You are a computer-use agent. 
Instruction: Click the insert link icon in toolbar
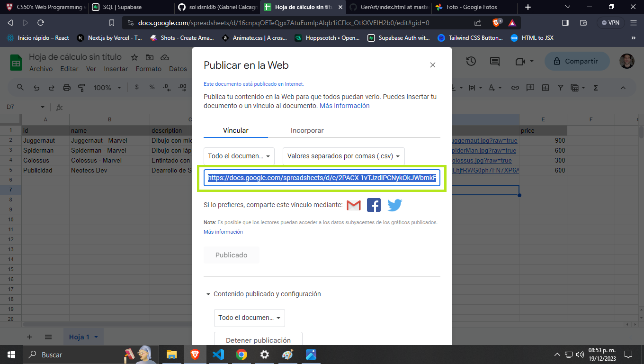tap(515, 88)
